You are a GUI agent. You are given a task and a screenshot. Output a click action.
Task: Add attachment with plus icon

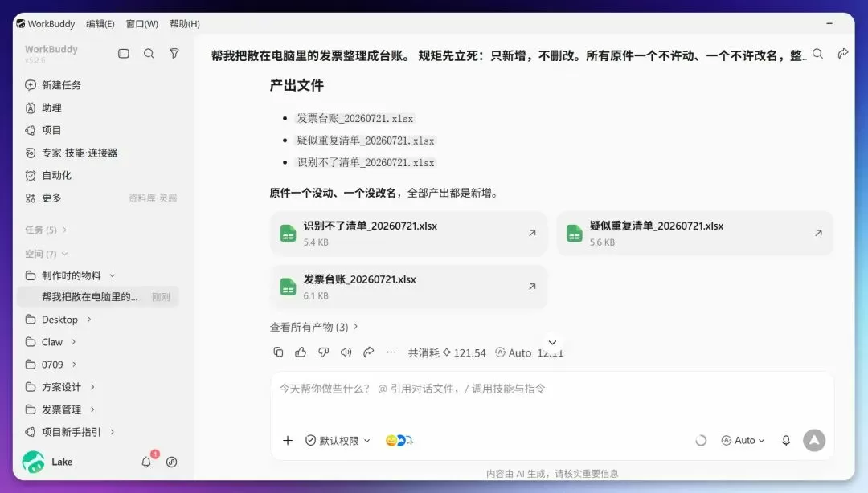pyautogui.click(x=287, y=441)
